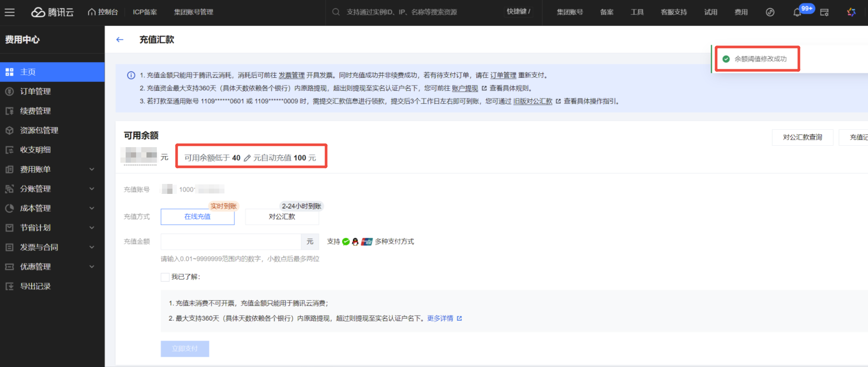Open the notification bell icon
868x367 pixels.
tap(797, 12)
